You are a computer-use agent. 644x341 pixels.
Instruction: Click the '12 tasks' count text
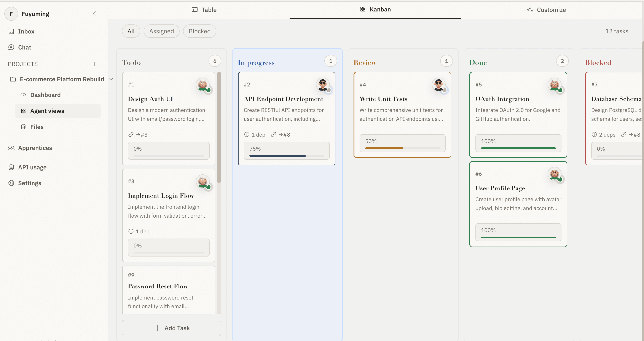[x=617, y=31]
